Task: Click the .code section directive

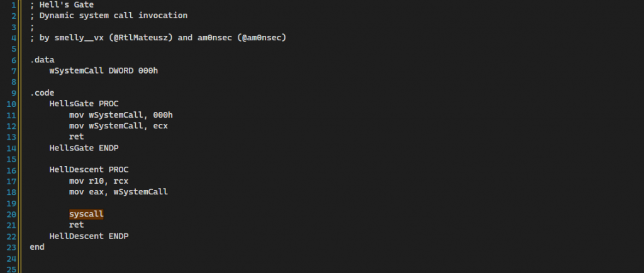Action: [42, 92]
